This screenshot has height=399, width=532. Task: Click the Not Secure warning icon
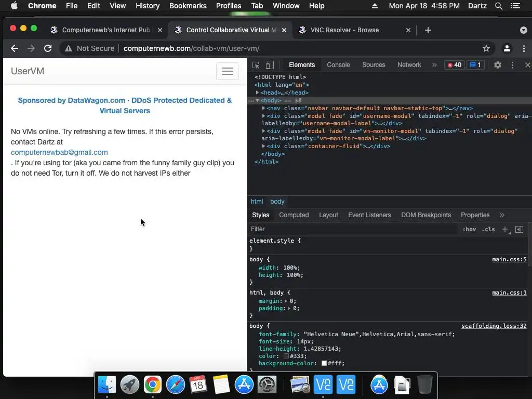(69, 48)
